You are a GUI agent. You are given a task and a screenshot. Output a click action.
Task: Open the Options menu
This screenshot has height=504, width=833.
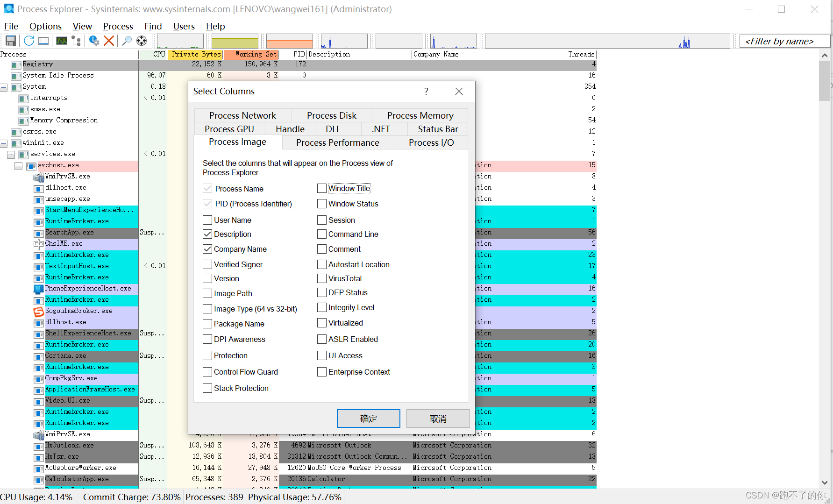coord(45,27)
